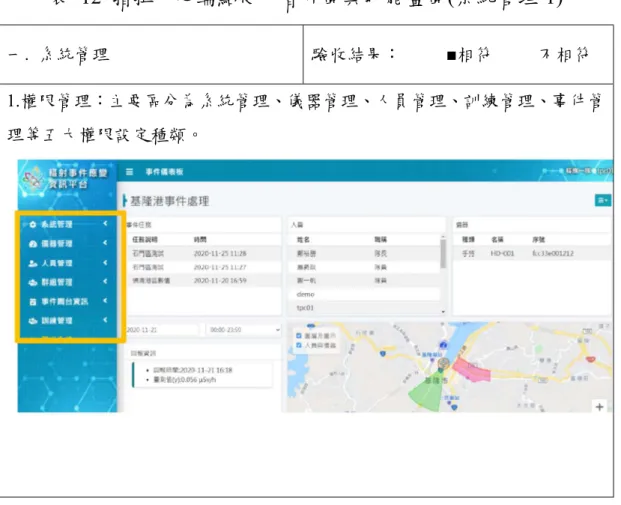Click the icon beside the 事件 sidebar entry

click(x=33, y=302)
